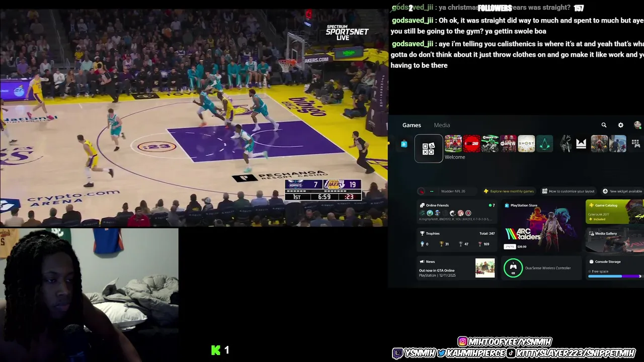Image resolution: width=644 pixels, height=362 pixels.
Task: Select the Welcome hub tile
Action: (x=428, y=149)
